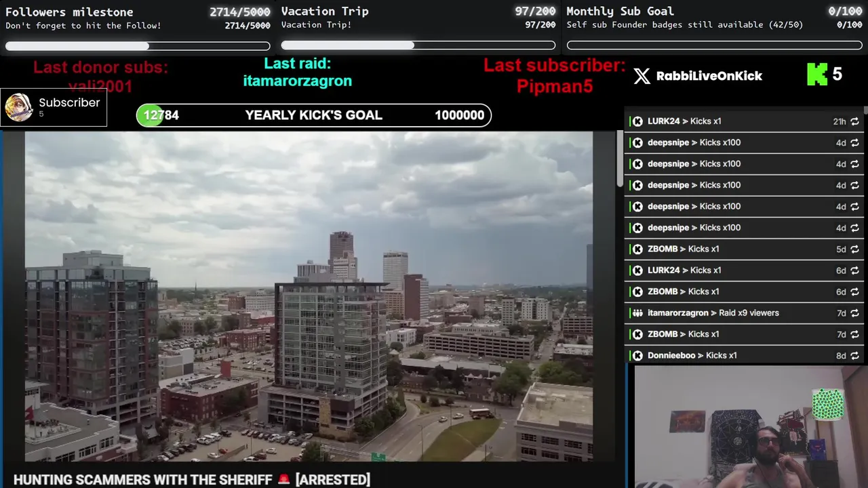Click the aerial city skyline video

[309, 296]
